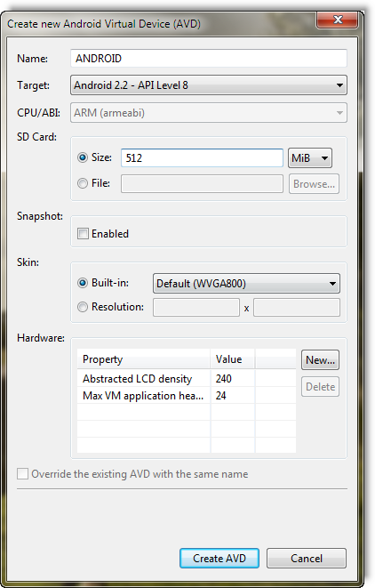
Task: Open the Default (WVGA800) skin dropdown
Action: 246,284
